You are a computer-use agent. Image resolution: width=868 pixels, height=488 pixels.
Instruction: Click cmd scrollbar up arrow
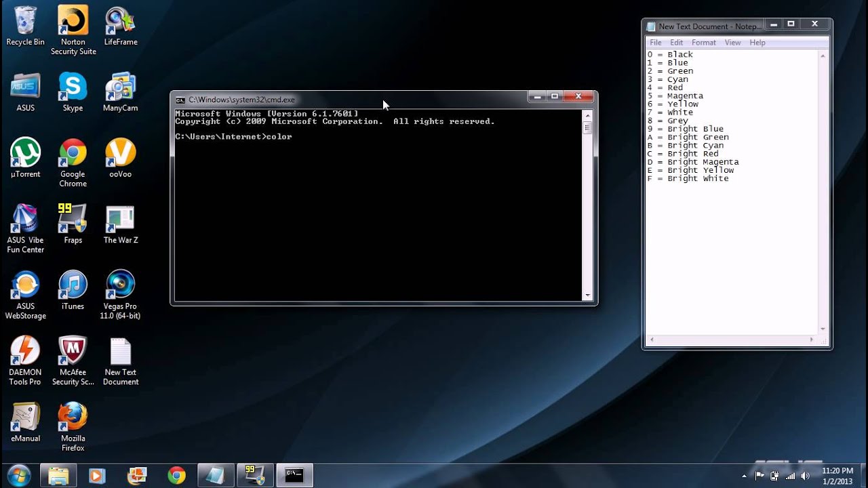[587, 115]
